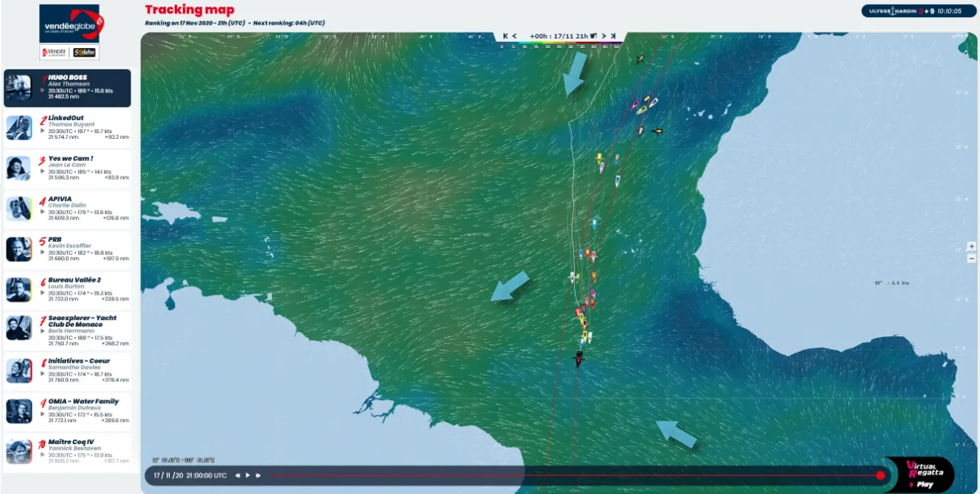
Task: Open the Ulysse Nardin clock widget
Action: (x=917, y=11)
